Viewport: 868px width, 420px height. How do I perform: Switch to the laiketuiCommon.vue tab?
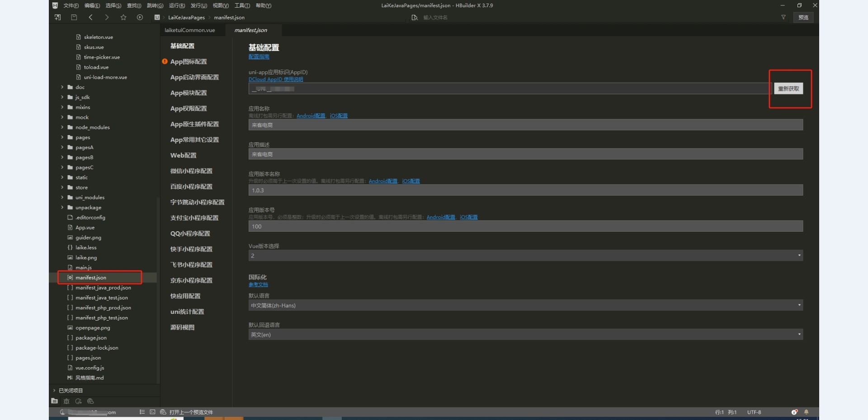click(x=190, y=30)
